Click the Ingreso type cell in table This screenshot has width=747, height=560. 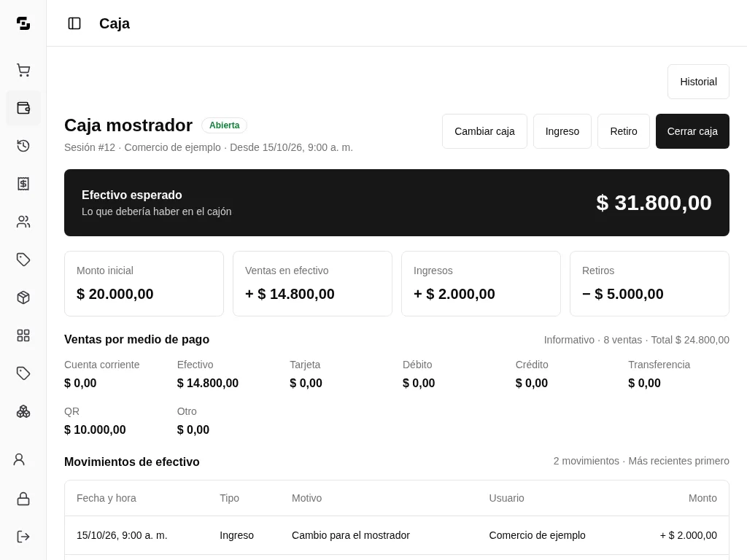coord(237,535)
